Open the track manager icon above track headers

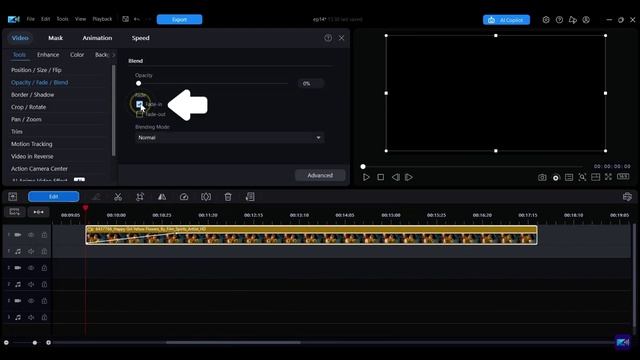pyautogui.click(x=15, y=212)
